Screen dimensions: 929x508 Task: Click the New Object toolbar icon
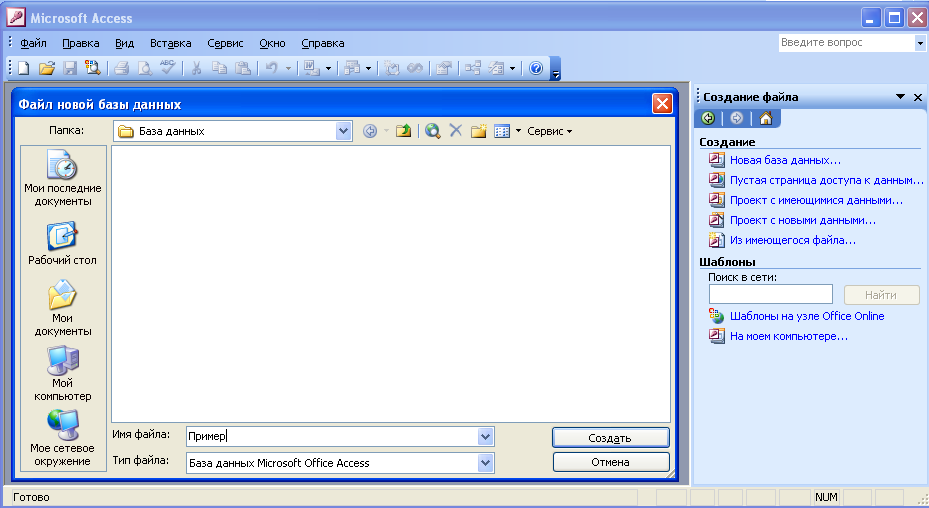pos(496,69)
